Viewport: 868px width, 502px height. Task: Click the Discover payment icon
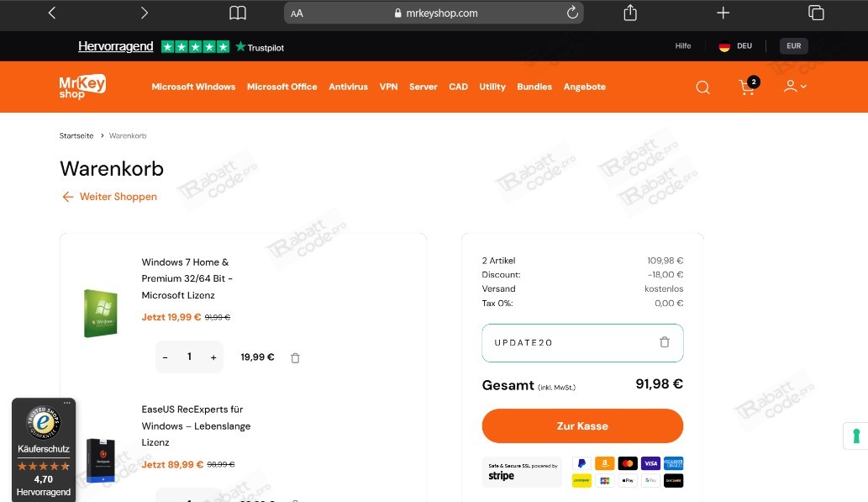(674, 480)
